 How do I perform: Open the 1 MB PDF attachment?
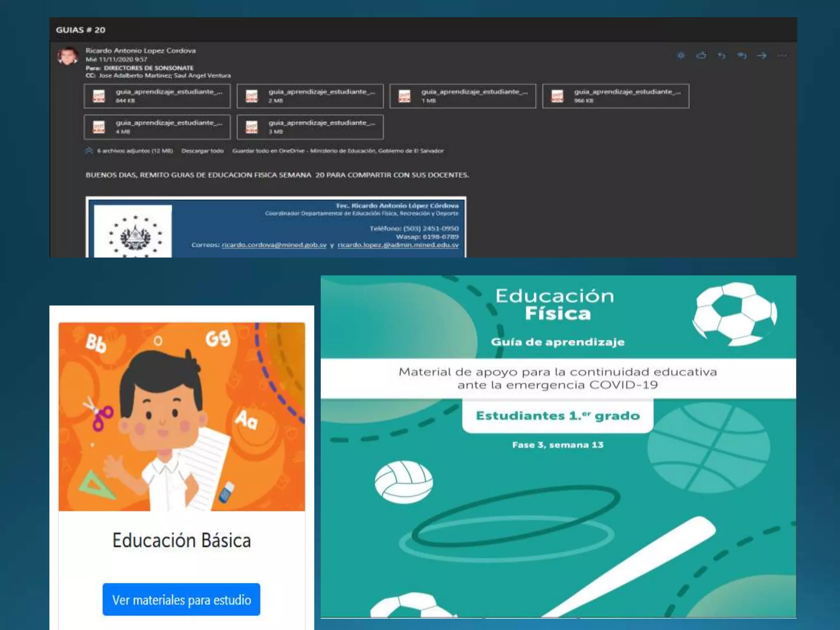click(x=463, y=96)
